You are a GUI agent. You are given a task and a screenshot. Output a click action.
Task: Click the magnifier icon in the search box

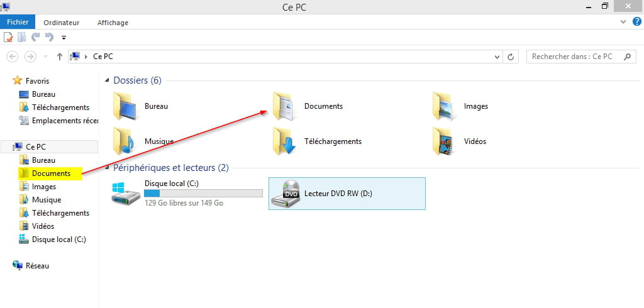[x=626, y=57]
